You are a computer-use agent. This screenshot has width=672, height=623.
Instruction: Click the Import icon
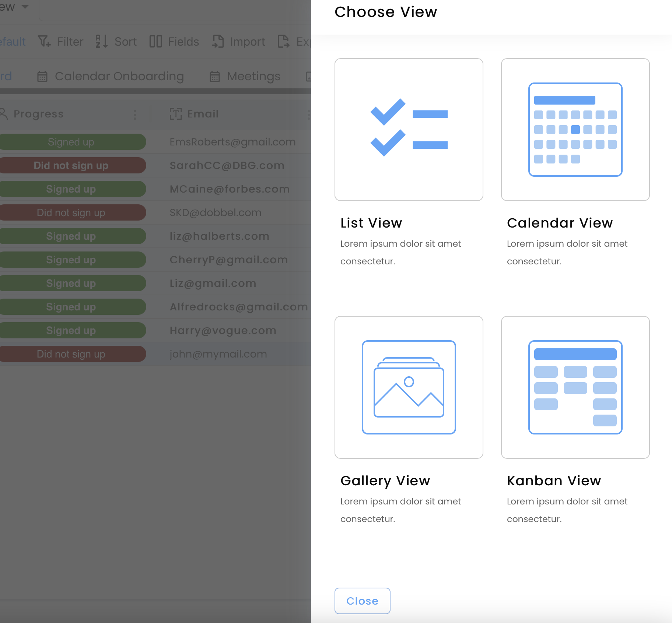(x=218, y=42)
